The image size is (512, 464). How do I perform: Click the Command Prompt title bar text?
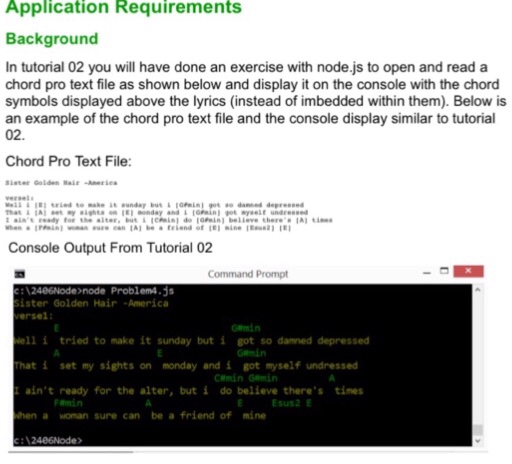[248, 274]
